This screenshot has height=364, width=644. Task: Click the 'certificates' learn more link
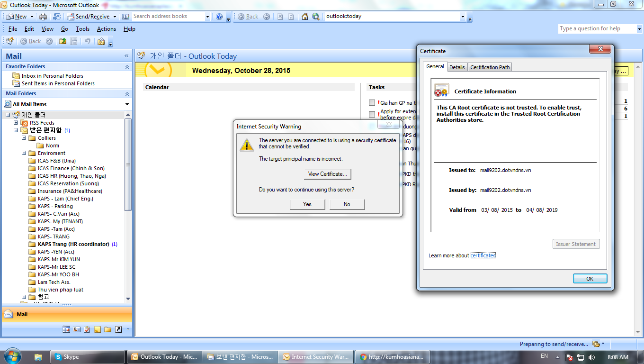click(x=483, y=255)
